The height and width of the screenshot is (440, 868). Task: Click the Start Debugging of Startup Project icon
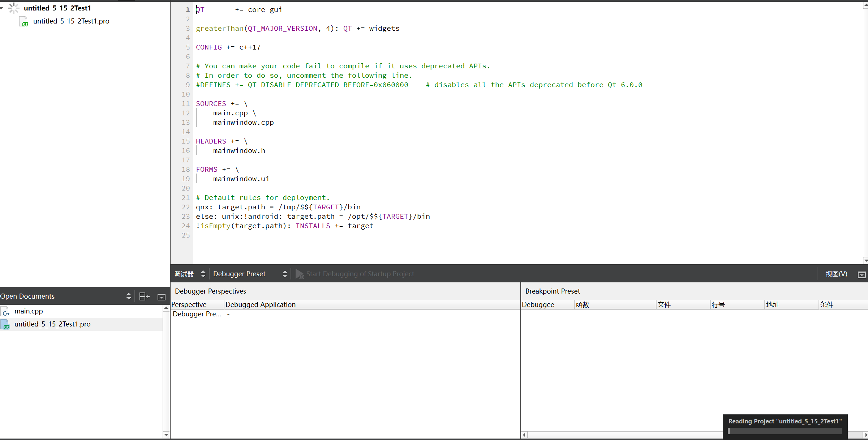point(300,274)
